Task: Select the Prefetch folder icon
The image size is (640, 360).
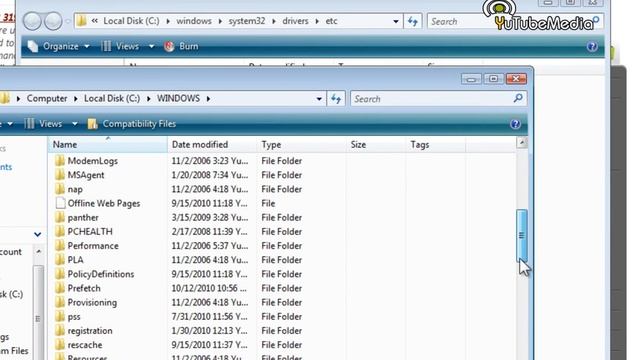Action: (60, 288)
